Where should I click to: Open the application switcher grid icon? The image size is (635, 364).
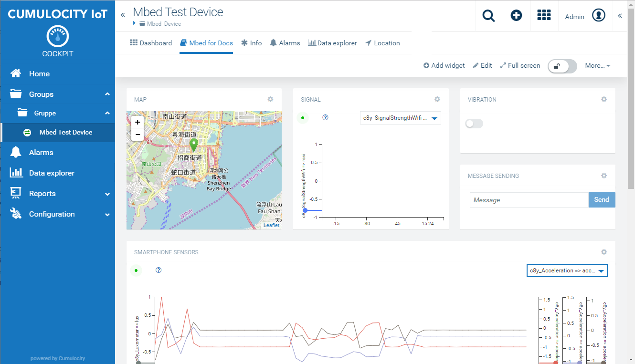[544, 15]
